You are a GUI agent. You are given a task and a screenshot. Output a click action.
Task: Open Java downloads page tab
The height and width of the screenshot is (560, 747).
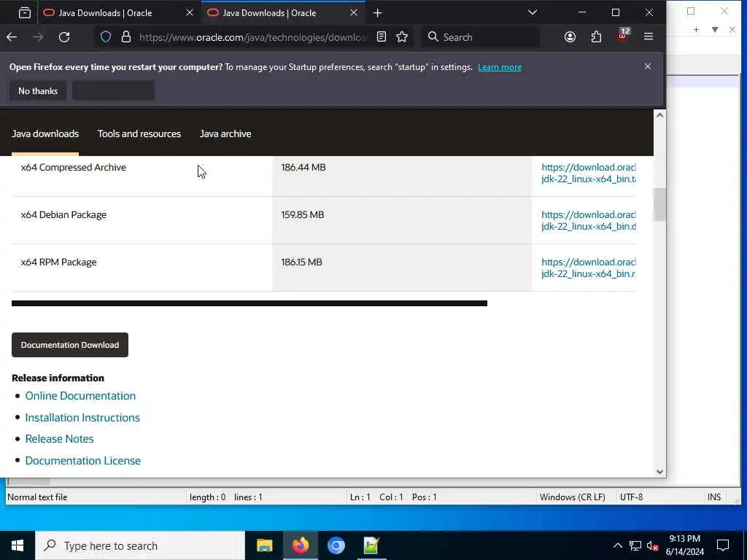point(45,134)
